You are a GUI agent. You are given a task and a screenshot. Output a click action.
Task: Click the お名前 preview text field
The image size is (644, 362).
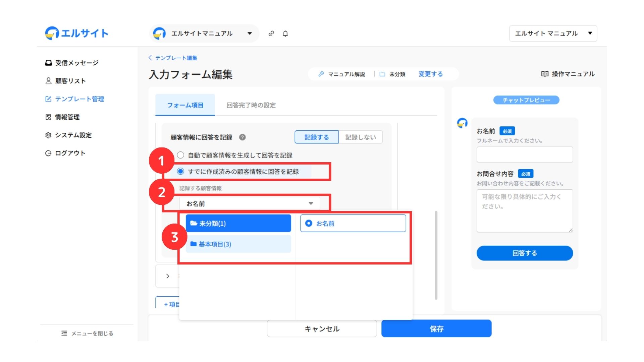[x=524, y=155]
